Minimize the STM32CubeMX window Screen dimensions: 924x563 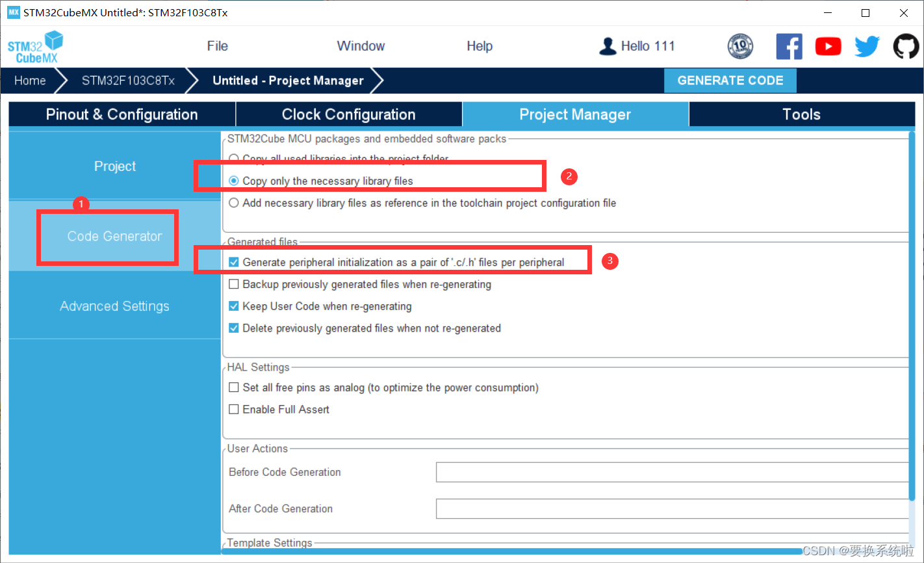pos(827,13)
